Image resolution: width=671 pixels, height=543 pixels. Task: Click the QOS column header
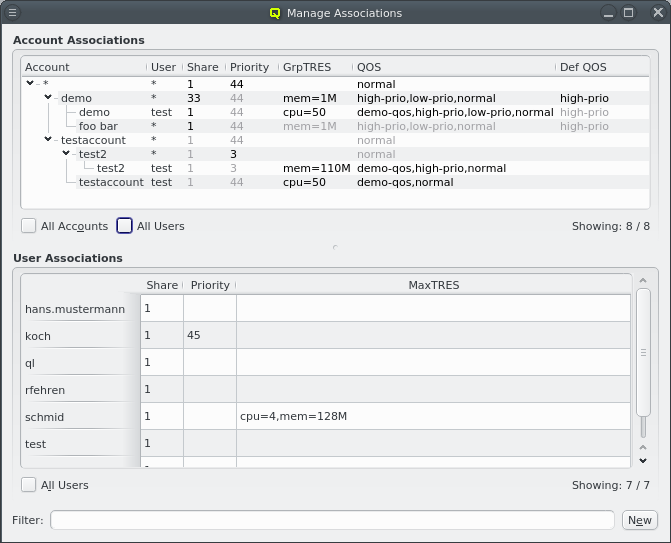pyautogui.click(x=454, y=67)
